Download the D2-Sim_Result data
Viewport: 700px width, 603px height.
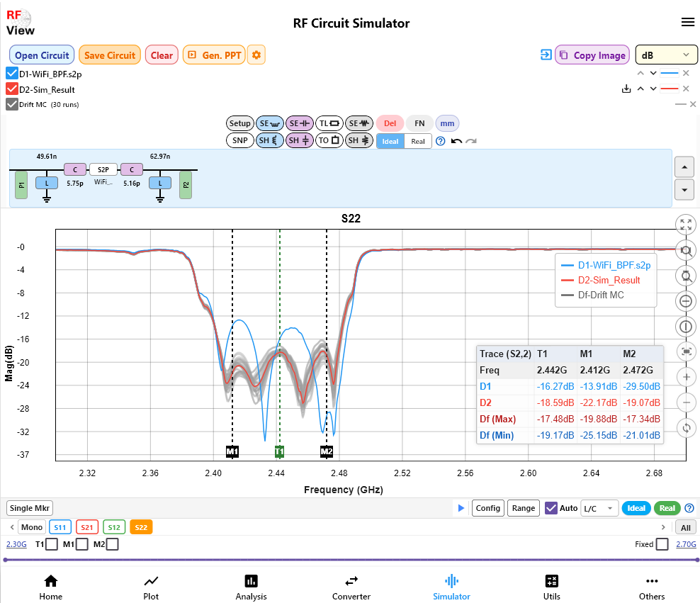click(x=626, y=89)
